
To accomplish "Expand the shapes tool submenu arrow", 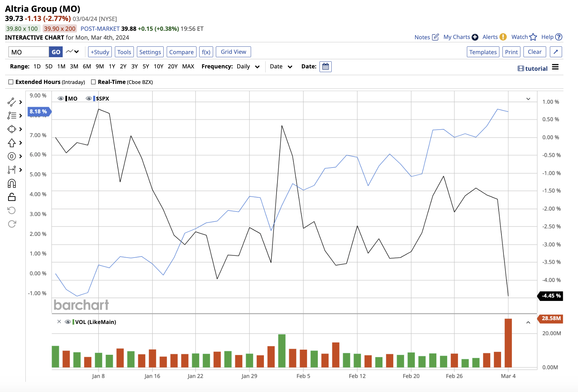I will [x=21, y=129].
